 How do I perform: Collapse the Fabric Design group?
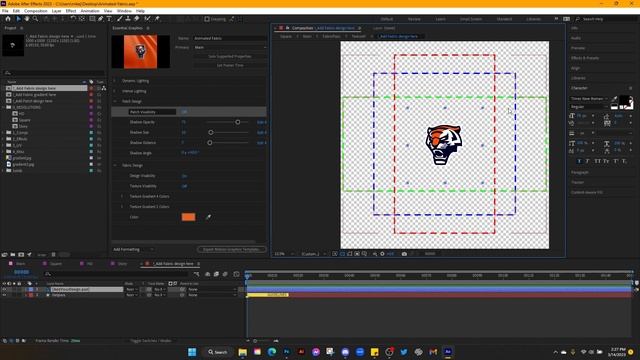(115, 165)
